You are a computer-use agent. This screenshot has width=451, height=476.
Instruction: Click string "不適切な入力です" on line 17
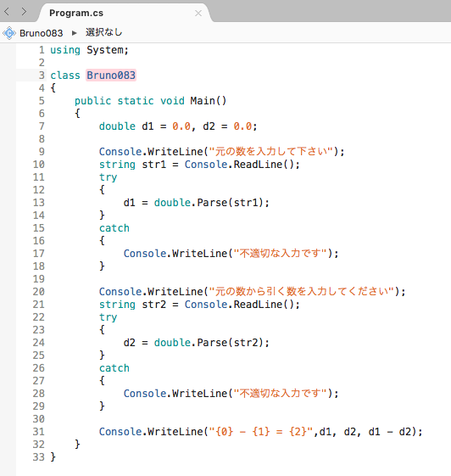(x=280, y=253)
